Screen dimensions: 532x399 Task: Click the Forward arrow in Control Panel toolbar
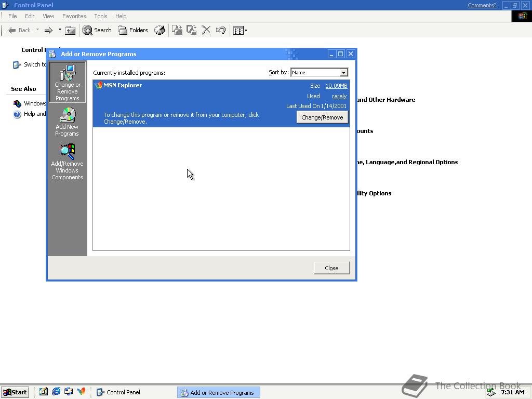pyautogui.click(x=48, y=30)
